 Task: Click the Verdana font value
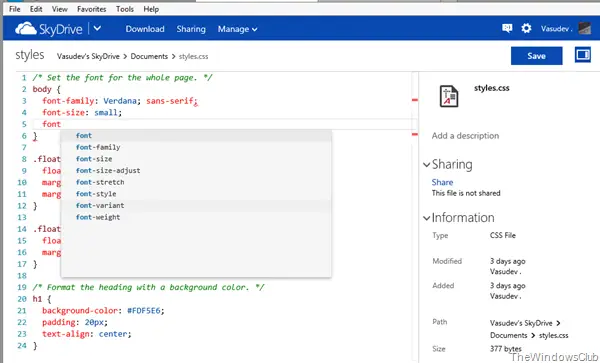(x=120, y=101)
